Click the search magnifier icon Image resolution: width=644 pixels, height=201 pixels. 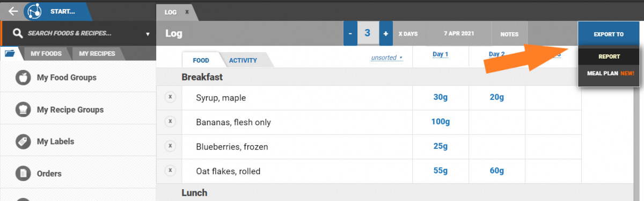point(18,33)
